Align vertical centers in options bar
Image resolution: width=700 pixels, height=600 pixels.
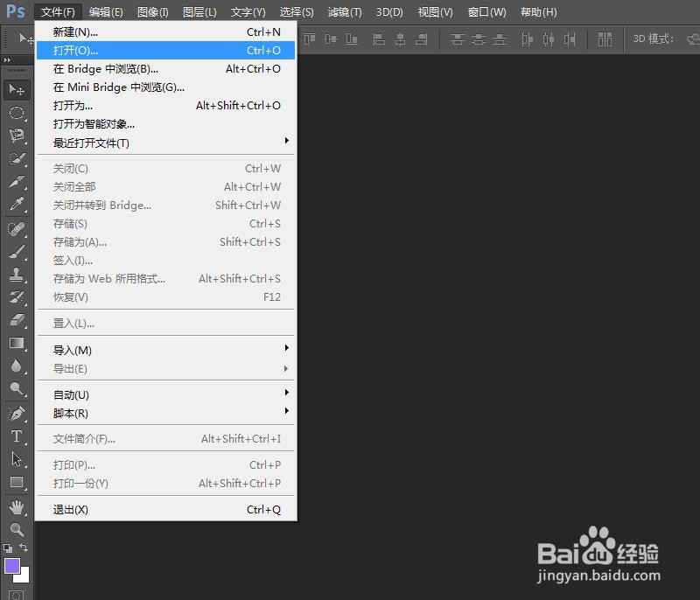coord(331,39)
